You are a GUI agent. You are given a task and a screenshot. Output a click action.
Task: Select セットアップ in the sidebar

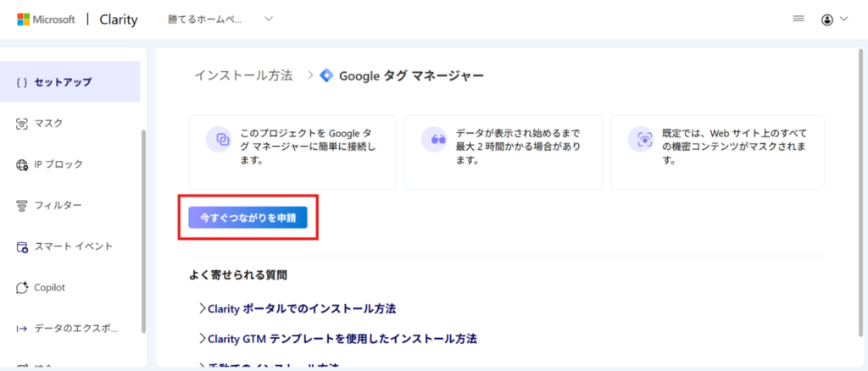click(x=63, y=82)
